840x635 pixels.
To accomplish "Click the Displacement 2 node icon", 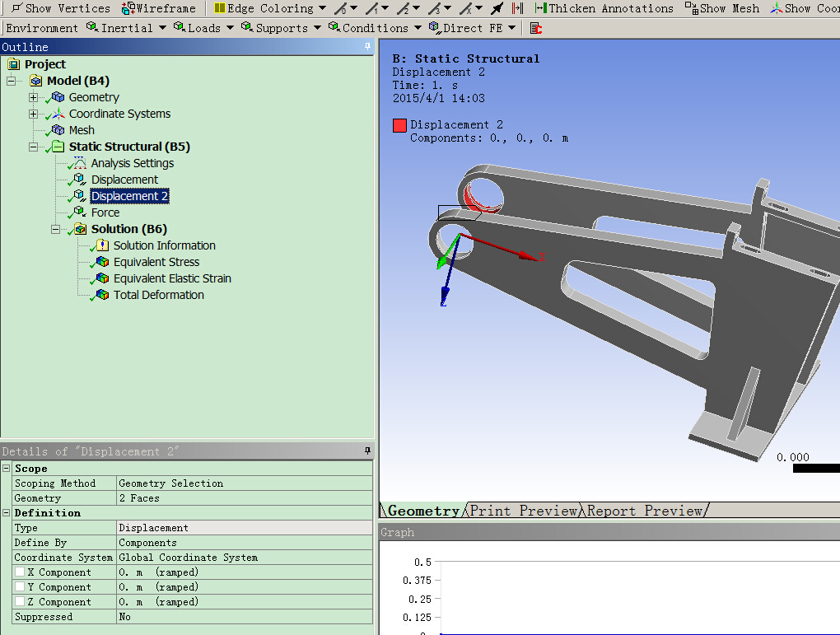I will [79, 195].
